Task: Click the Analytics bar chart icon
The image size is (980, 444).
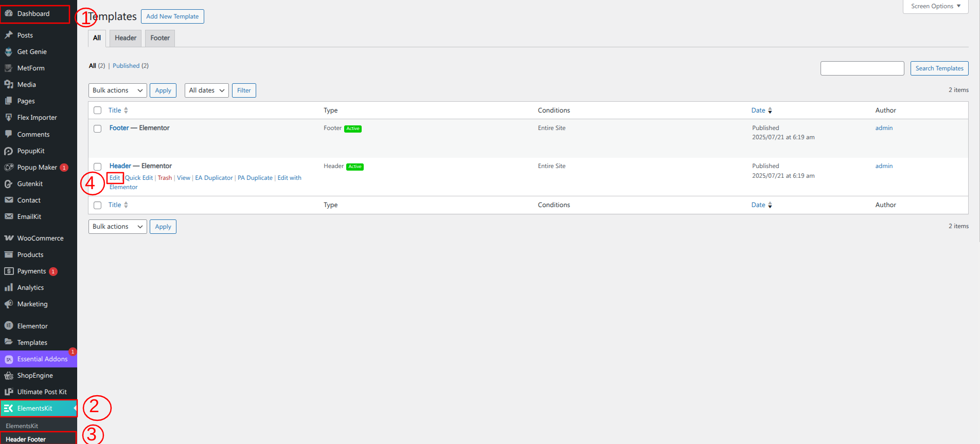Action: [9, 287]
